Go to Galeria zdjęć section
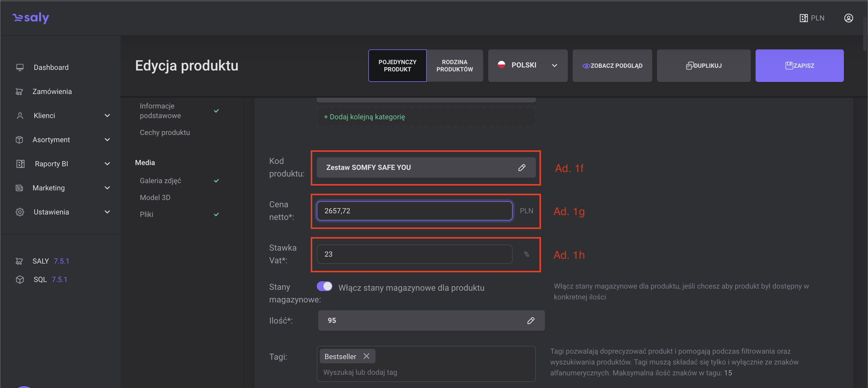The width and height of the screenshot is (868, 388). tap(160, 181)
